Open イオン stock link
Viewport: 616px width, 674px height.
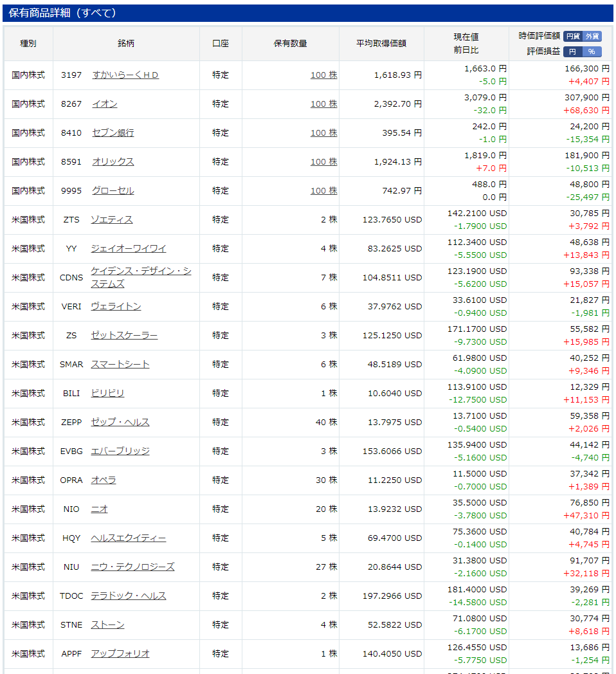[104, 104]
